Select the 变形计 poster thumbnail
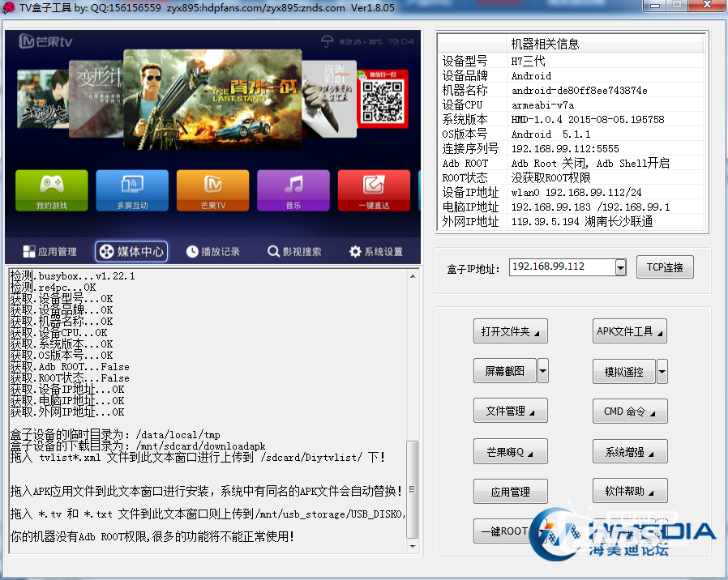728x580 pixels. pyautogui.click(x=96, y=99)
